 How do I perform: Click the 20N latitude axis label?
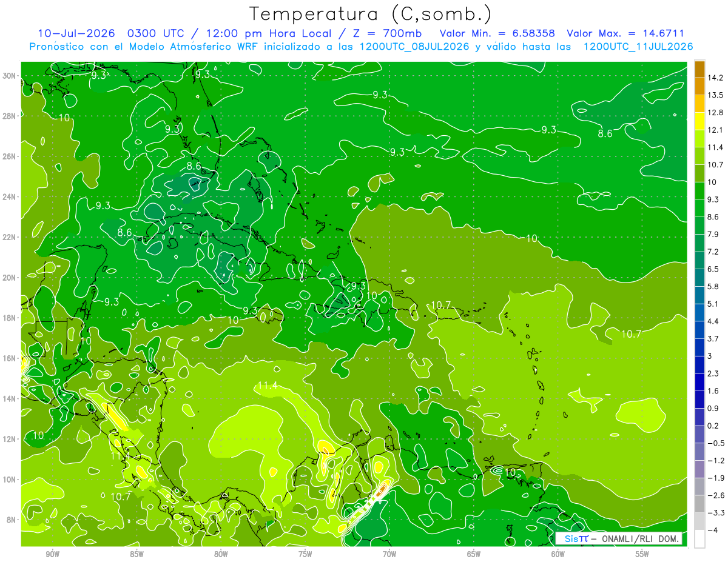10,278
